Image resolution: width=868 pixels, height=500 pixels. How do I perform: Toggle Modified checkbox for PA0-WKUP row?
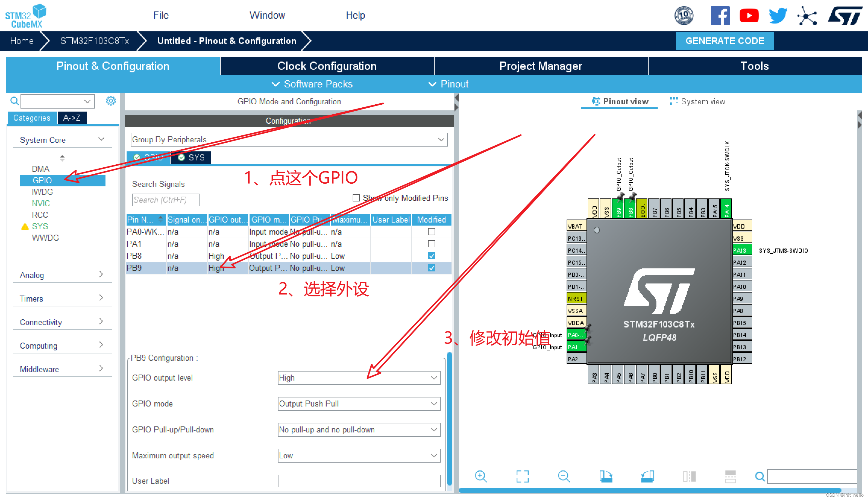tap(431, 232)
